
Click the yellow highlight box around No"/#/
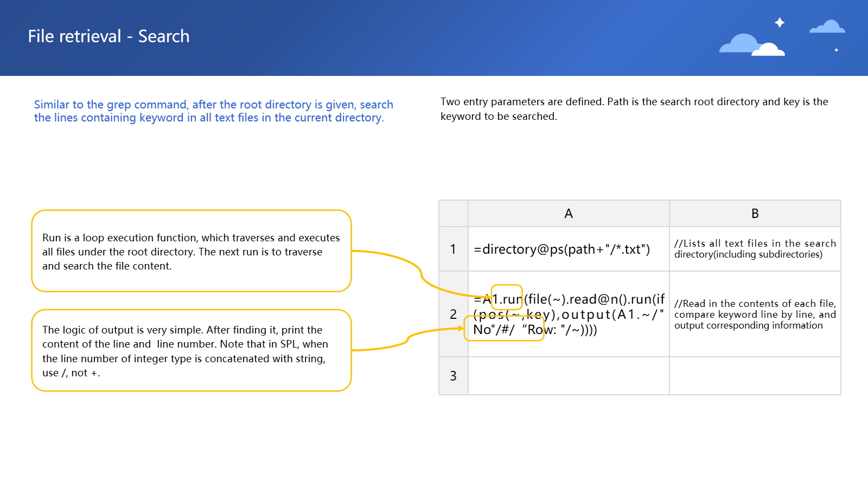tap(504, 329)
